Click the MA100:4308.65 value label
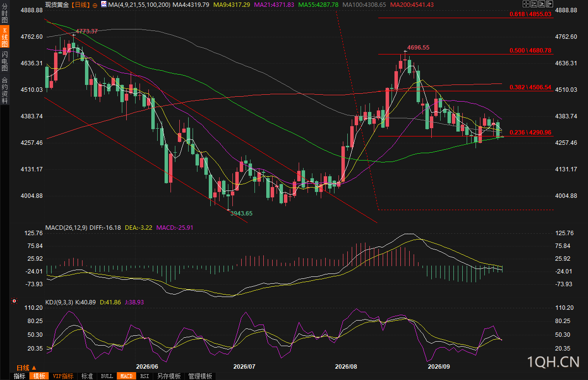This screenshot has height=380, width=588. (364, 4)
